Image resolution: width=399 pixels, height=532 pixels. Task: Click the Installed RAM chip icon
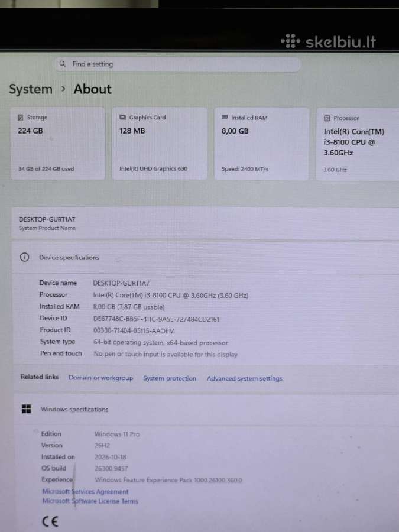[x=225, y=118]
